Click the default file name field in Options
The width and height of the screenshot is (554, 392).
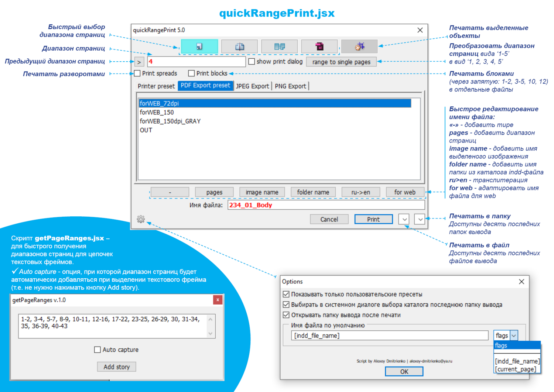tap(390, 336)
